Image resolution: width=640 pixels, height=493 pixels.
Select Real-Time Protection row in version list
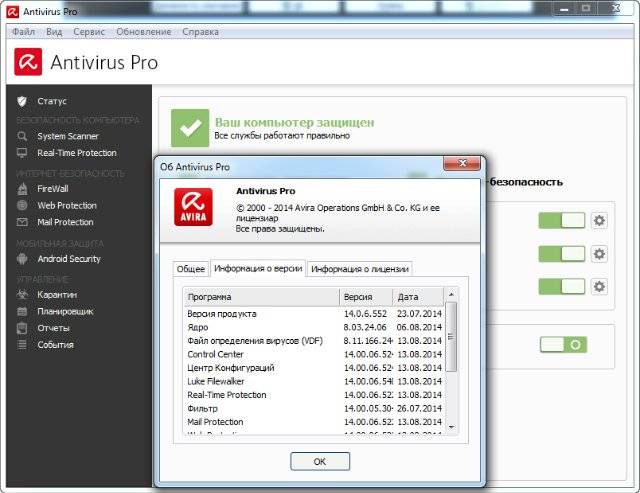click(x=314, y=395)
